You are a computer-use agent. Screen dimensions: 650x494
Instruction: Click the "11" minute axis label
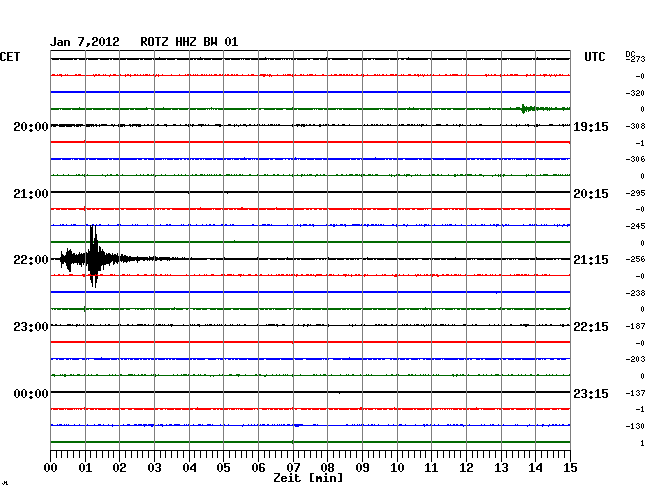[x=431, y=468]
